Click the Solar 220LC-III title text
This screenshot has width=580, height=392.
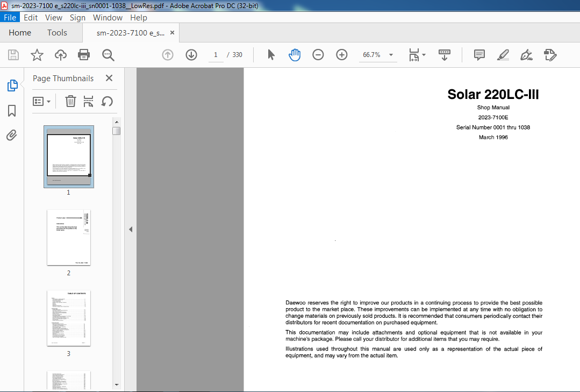click(x=493, y=95)
